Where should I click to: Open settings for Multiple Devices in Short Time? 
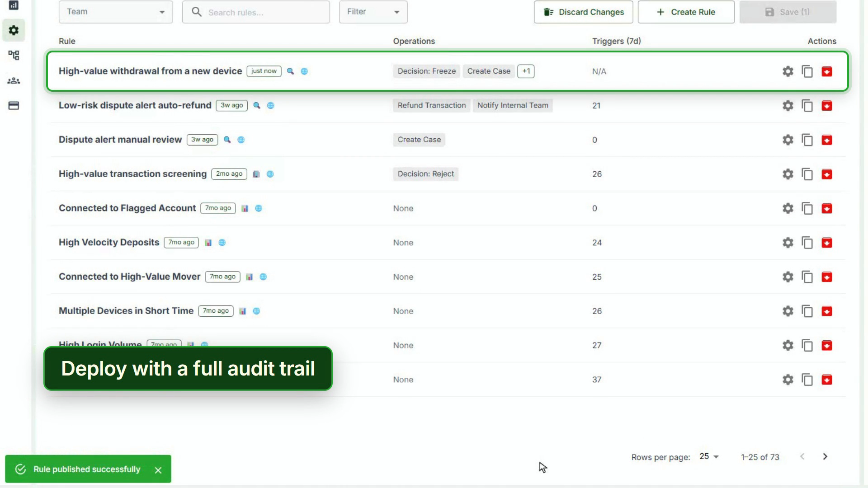click(788, 311)
